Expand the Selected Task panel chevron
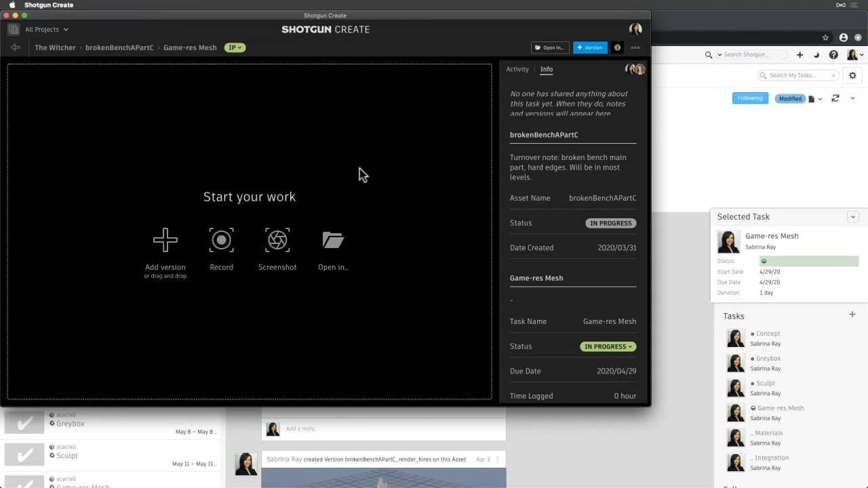868x488 pixels. tap(853, 217)
